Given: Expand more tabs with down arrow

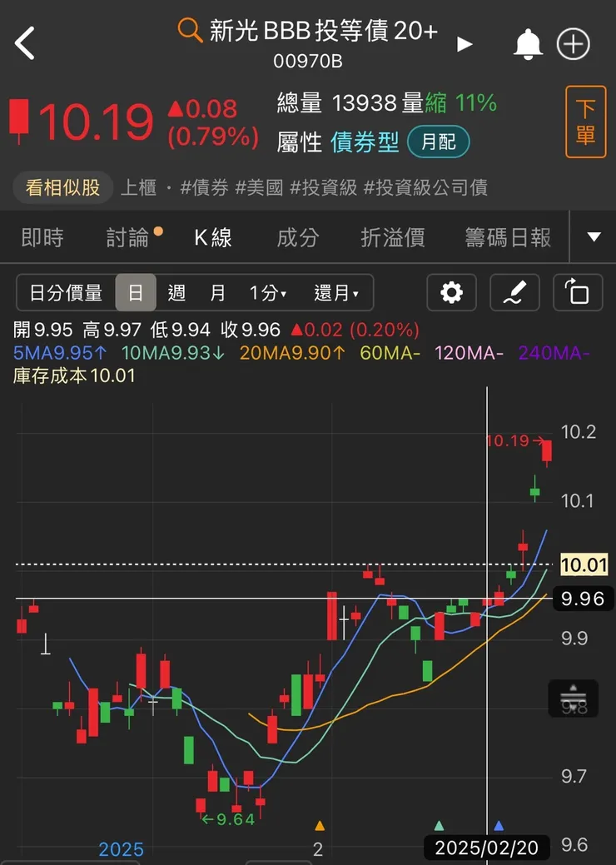Looking at the screenshot, I should coord(594,237).
